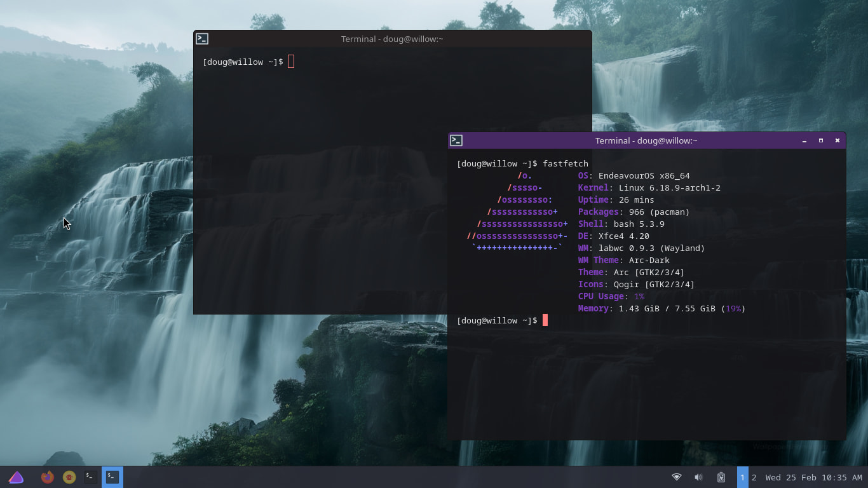868x488 pixels.
Task: Minimize the fastfetch terminal window
Action: click(x=804, y=140)
